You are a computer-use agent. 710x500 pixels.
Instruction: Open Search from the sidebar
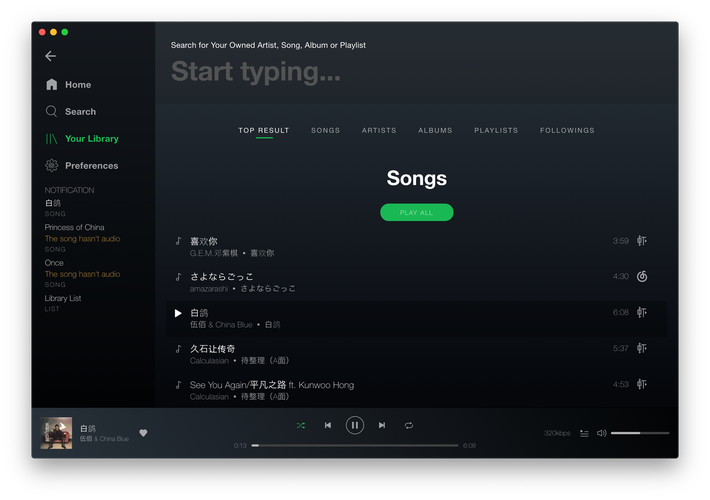(x=71, y=111)
